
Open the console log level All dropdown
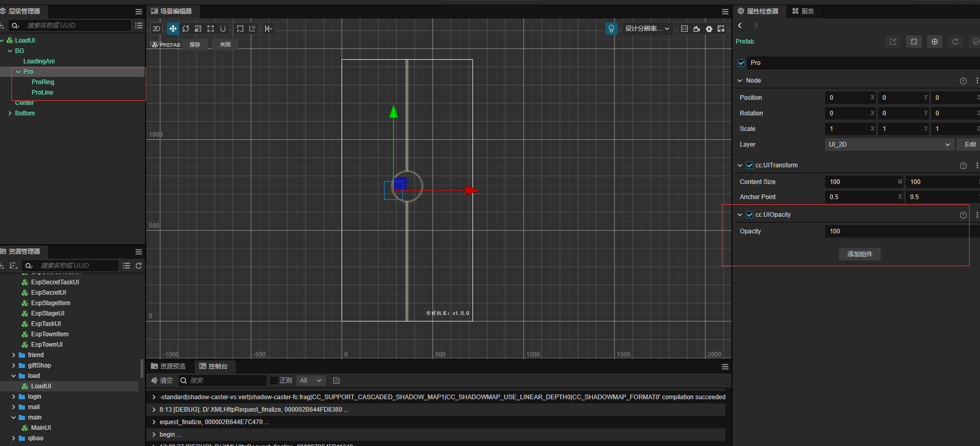coord(311,381)
